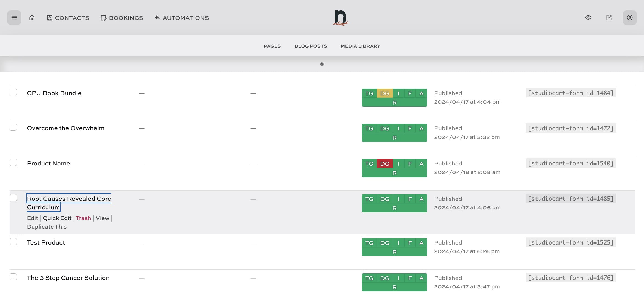Click the yellow DG badge on CPU Book Bundle

click(385, 93)
